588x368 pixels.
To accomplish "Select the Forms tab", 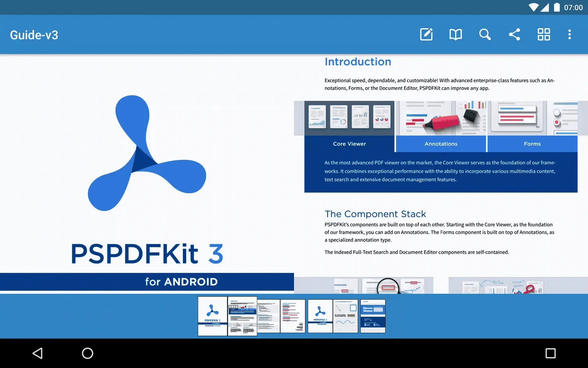I will pyautogui.click(x=532, y=144).
